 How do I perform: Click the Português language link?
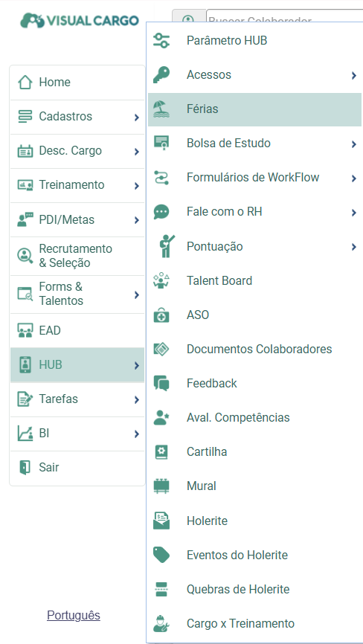pyautogui.click(x=74, y=615)
